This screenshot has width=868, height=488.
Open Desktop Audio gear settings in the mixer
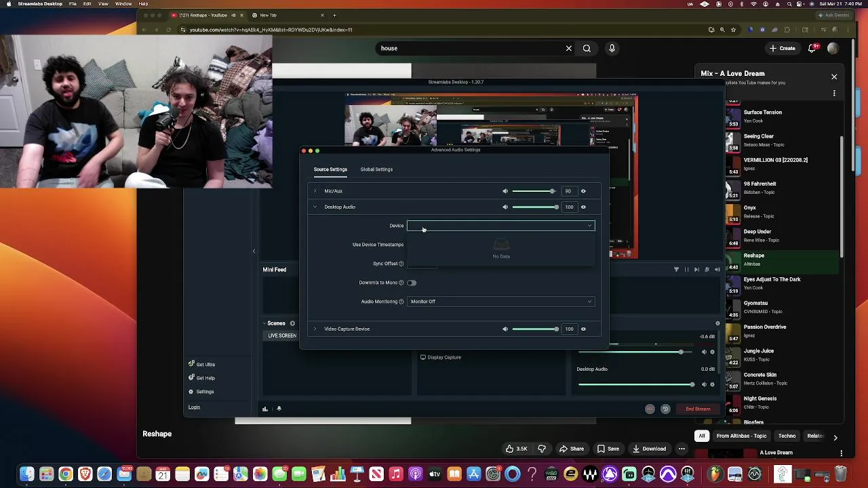coord(712,384)
